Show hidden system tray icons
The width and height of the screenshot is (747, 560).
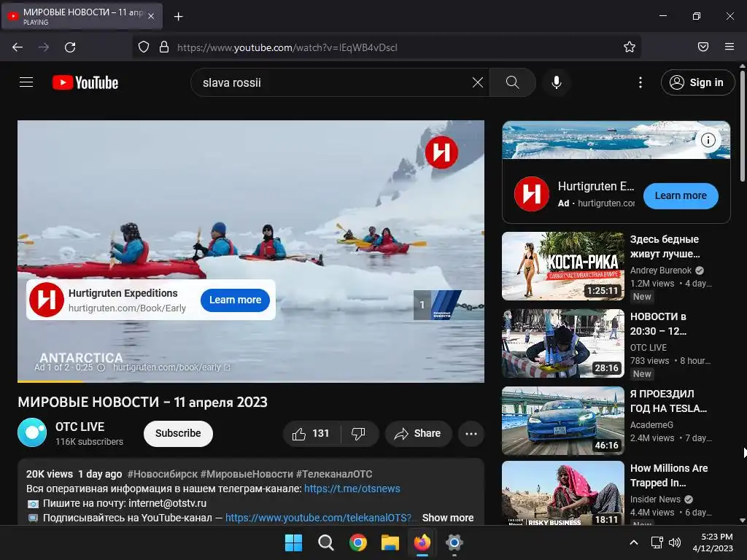click(x=634, y=542)
